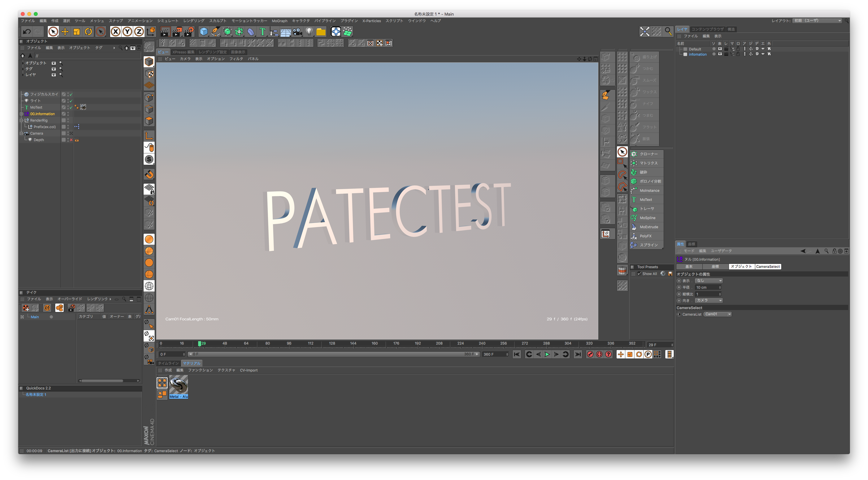868x480 pixels.
Task: Expand the 00.Information null in object tree
Action: pyautogui.click(x=21, y=114)
